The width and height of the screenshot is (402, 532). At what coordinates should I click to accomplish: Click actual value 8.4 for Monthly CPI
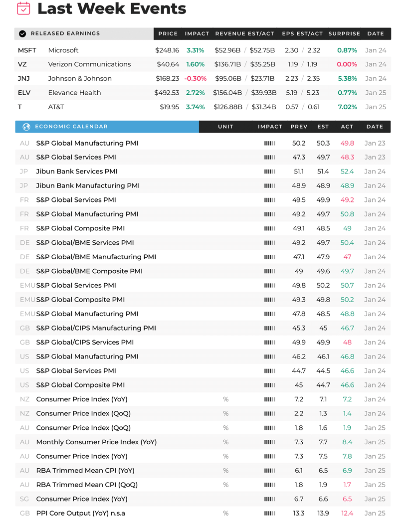click(x=347, y=442)
